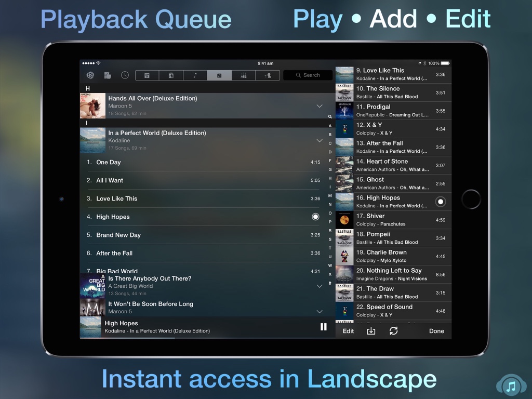Play track 2 All I Want
532x399 pixels.
(203, 180)
